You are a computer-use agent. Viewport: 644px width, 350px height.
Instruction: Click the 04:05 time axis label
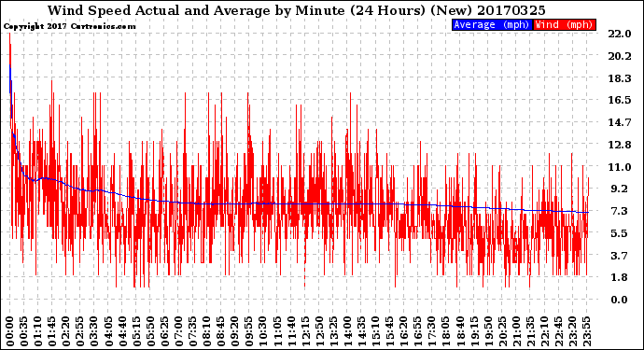click(x=108, y=331)
